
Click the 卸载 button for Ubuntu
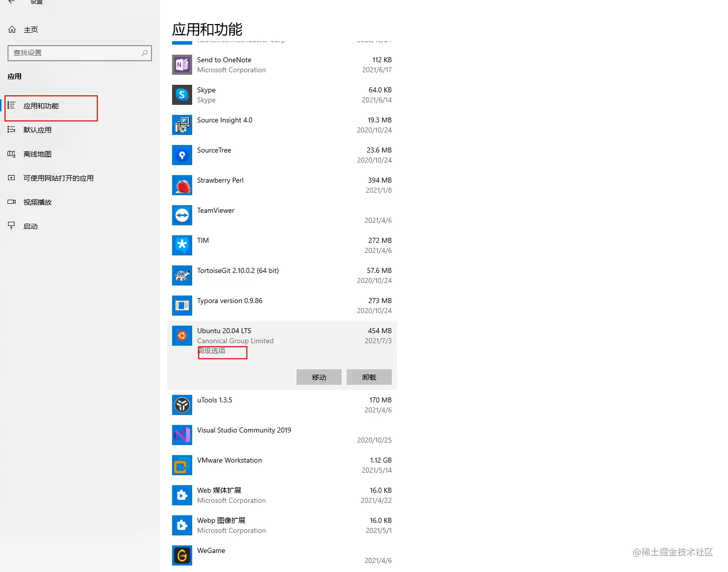369,377
